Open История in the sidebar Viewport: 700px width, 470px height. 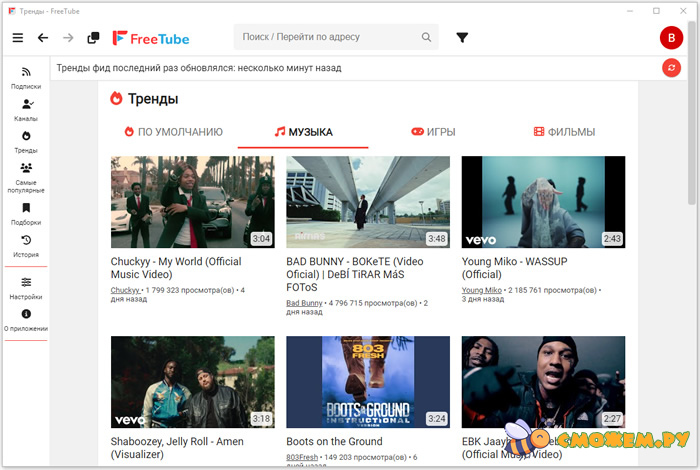coord(26,246)
